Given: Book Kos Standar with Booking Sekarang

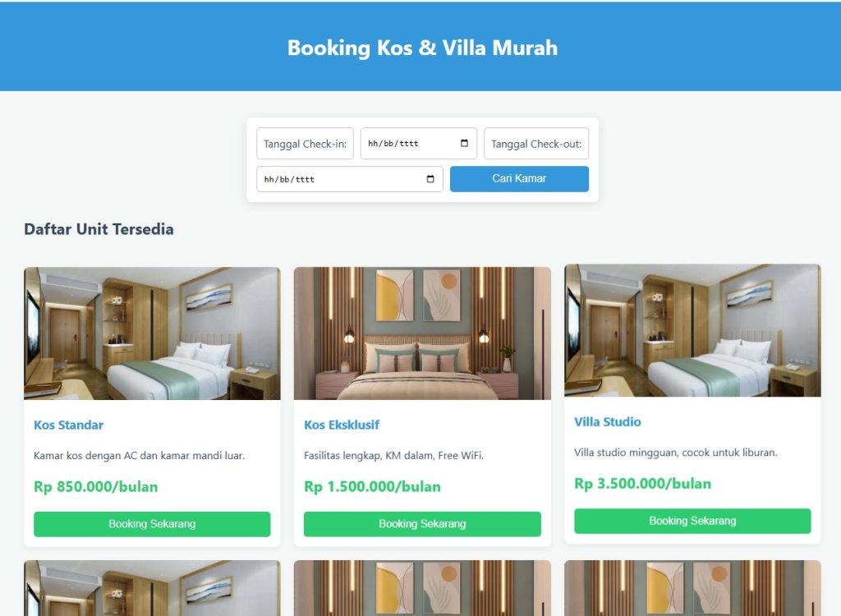Looking at the screenshot, I should (x=152, y=524).
